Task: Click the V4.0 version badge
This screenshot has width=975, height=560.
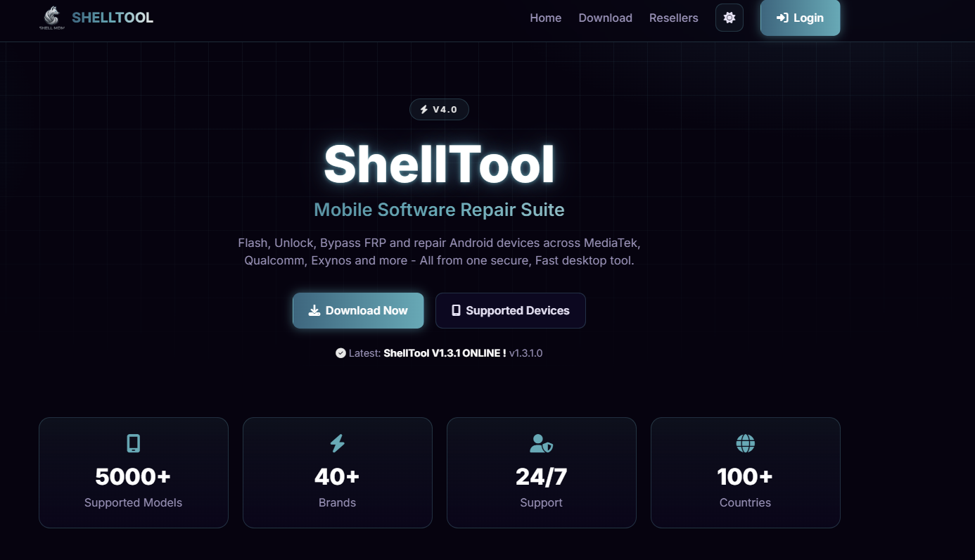Action: point(439,109)
